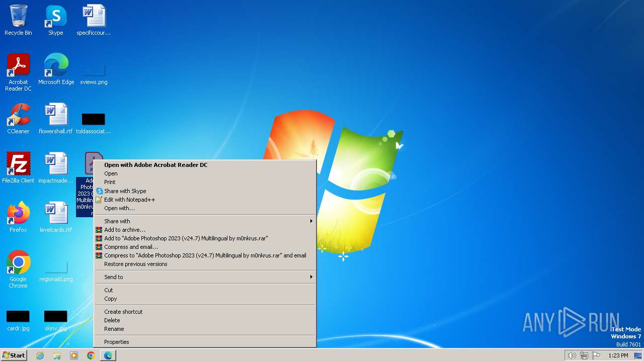This screenshot has width=644, height=362.
Task: Choose Cut in the context menu
Action: coord(205,290)
